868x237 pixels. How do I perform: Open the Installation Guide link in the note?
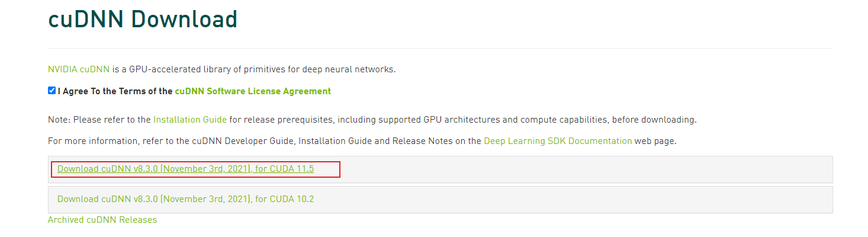(x=190, y=120)
